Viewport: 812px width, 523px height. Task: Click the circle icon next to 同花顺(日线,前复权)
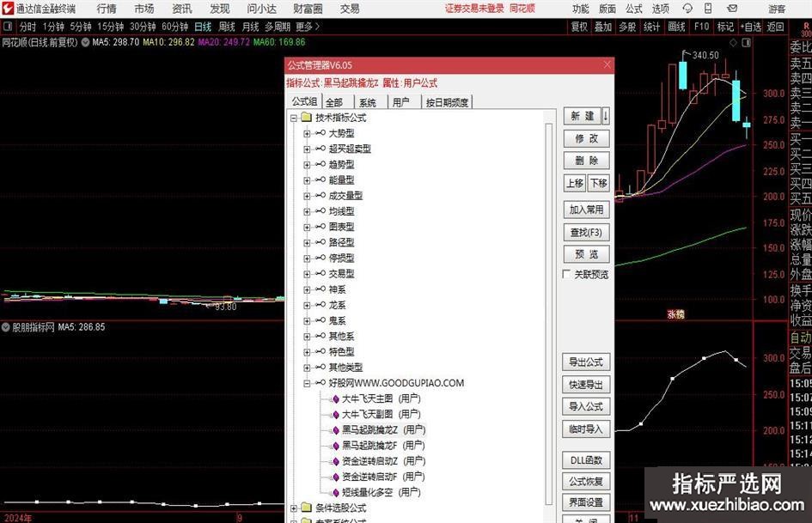pos(85,42)
